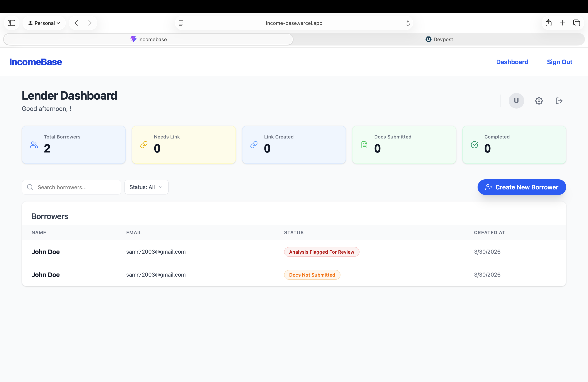The width and height of the screenshot is (588, 382).
Task: Click the Sign Out link
Action: tap(559, 62)
